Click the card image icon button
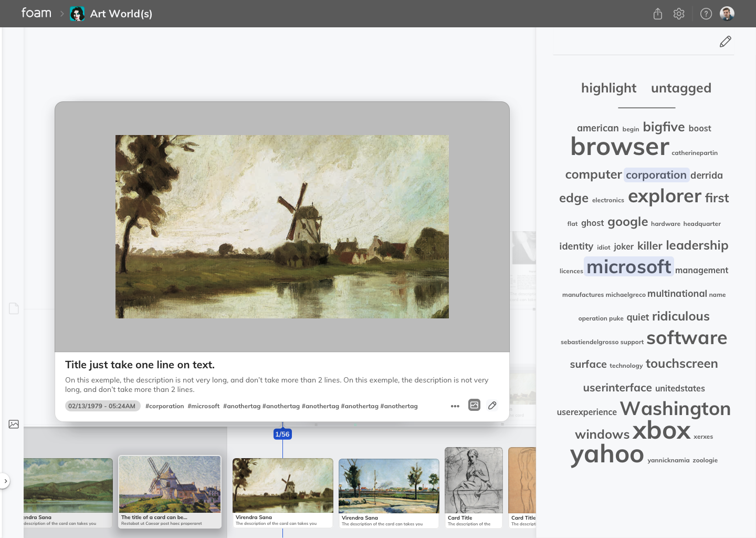 point(474,405)
